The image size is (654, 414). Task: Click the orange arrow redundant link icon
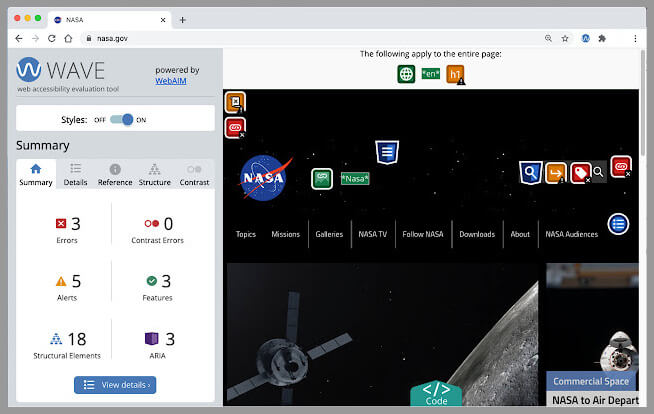(556, 173)
